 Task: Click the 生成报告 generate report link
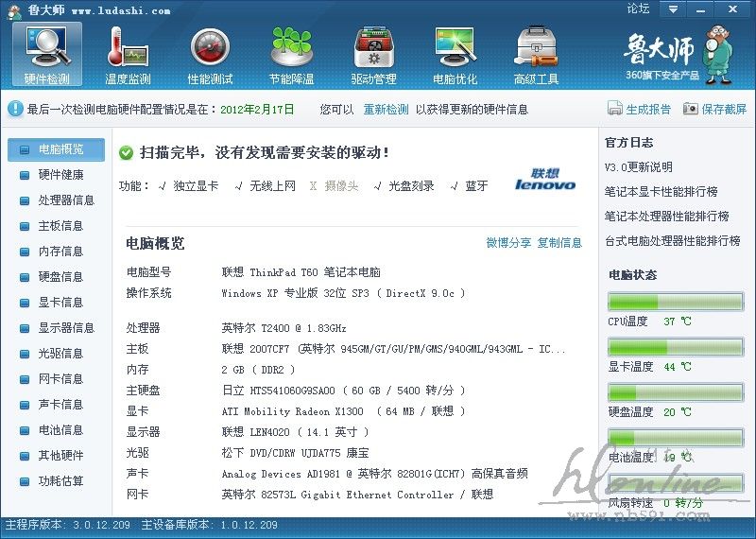[x=640, y=109]
